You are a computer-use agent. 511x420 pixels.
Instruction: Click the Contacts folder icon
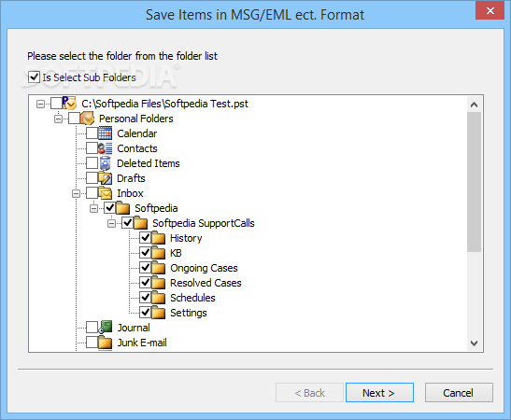point(105,148)
